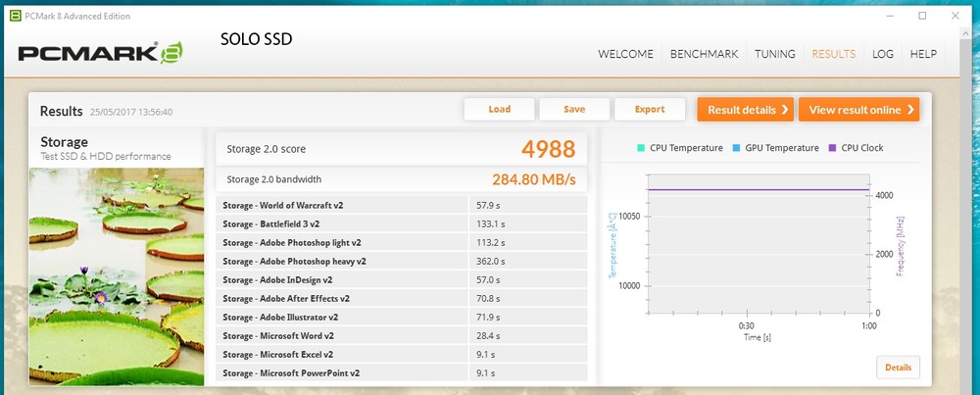Maximize the PCMark 8 window
This screenshot has height=395, width=980.
(922, 16)
